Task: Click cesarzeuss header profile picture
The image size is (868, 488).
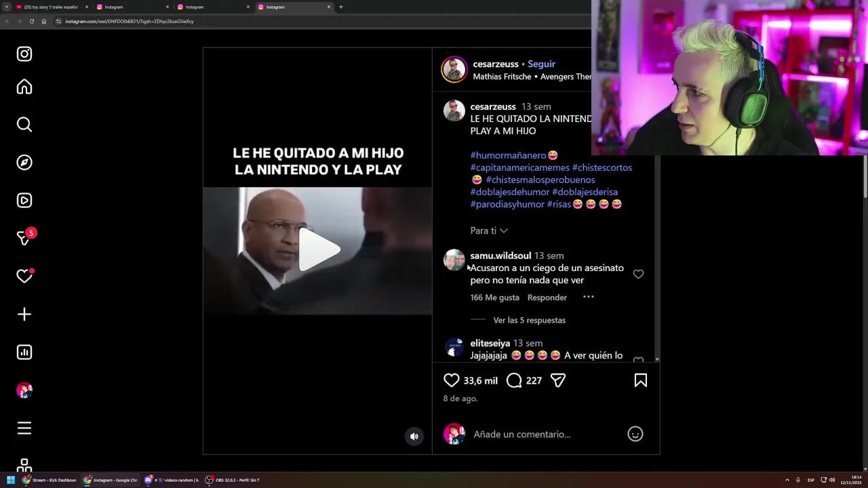Action: (454, 69)
